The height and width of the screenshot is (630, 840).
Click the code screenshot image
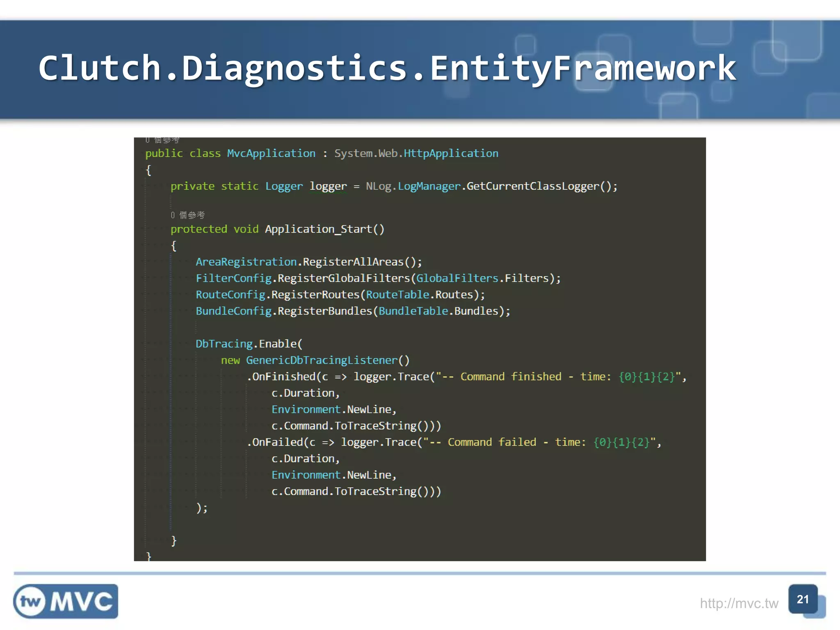click(420, 349)
